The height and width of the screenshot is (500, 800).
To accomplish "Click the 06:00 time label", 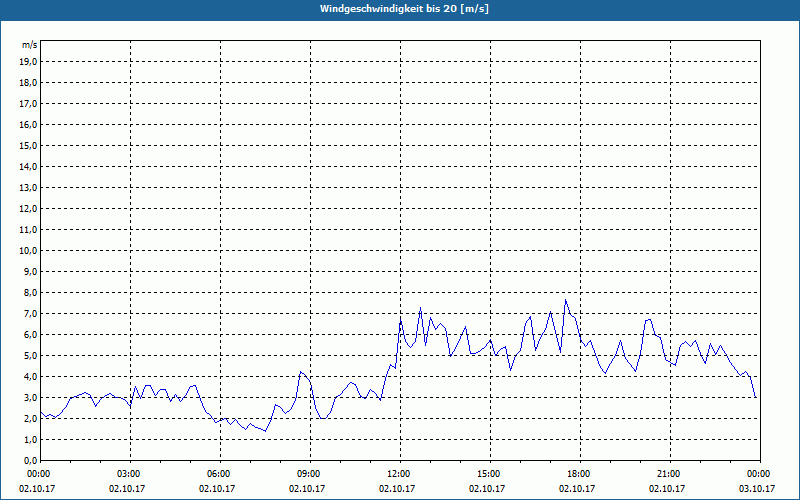I will pos(218,474).
